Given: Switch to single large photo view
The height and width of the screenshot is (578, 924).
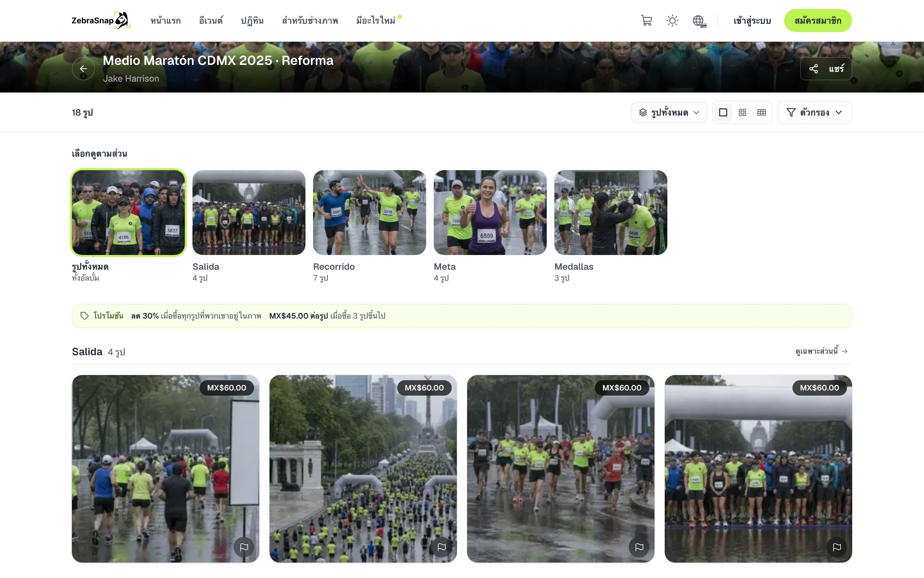Looking at the screenshot, I should pos(723,112).
